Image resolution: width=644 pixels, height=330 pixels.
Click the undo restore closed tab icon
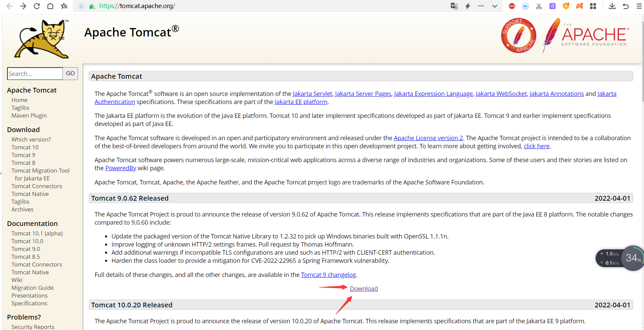tap(626, 6)
